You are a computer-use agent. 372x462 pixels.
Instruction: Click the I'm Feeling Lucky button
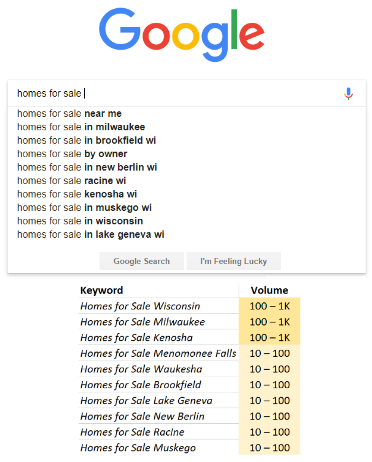pyautogui.click(x=234, y=261)
